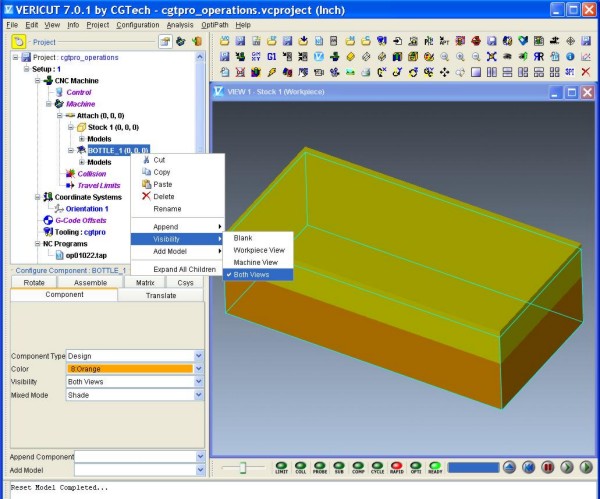This screenshot has width=600, height=499.
Task: Click the rotate about Y icon
Action: 397,72
